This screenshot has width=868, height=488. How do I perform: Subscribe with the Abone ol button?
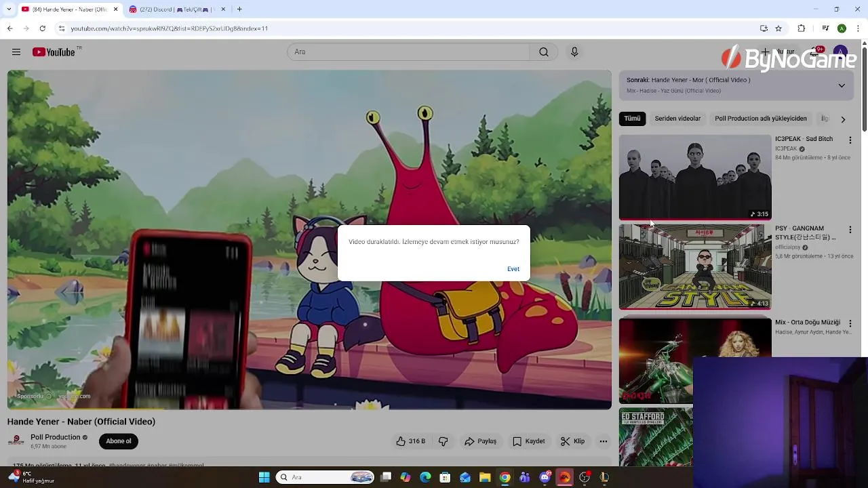tap(118, 441)
